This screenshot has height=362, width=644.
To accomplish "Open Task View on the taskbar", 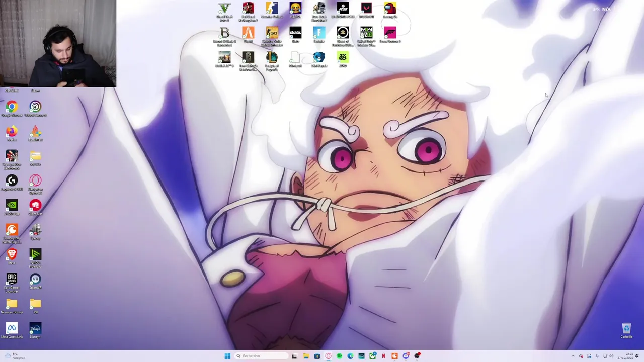I will click(294, 356).
